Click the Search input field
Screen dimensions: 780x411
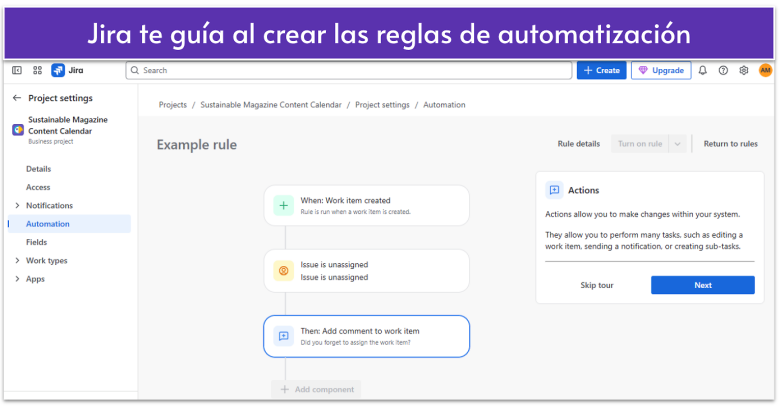pos(348,71)
